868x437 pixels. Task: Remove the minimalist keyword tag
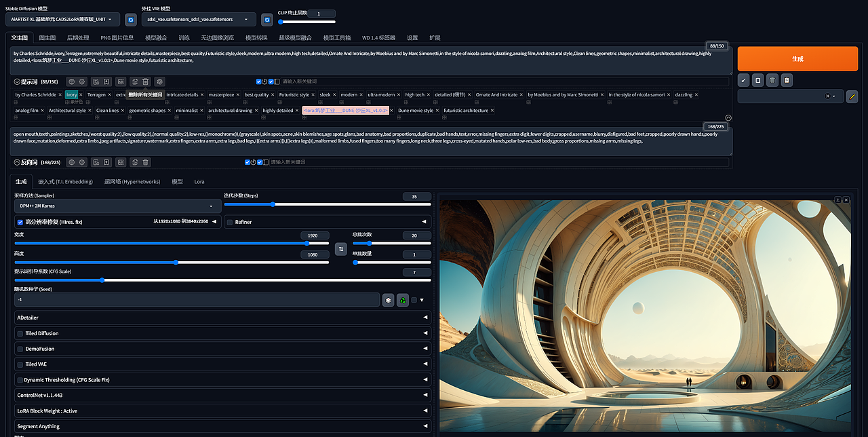[x=202, y=111]
